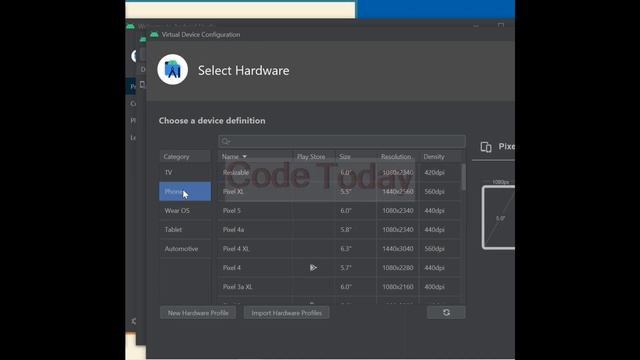Image resolution: width=640 pixels, height=360 pixels.
Task: Click Import Hardware Profiles button
Action: (x=287, y=313)
